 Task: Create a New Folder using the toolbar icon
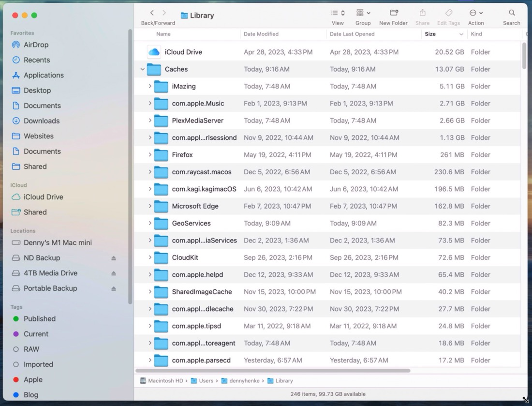pos(393,13)
